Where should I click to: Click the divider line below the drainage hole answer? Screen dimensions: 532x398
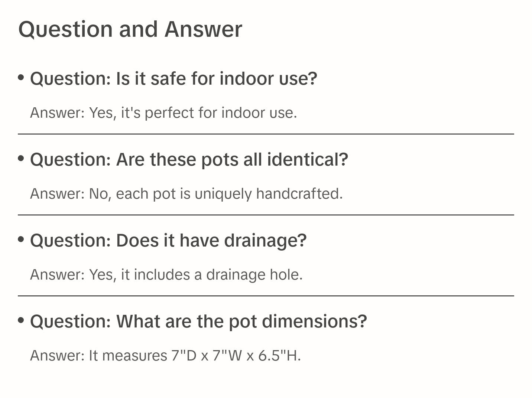click(266, 296)
